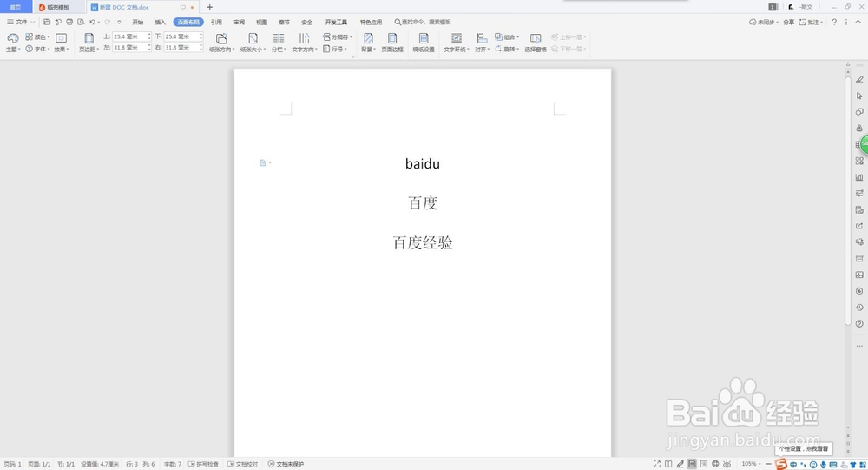
Task: Click the bottom margin (下) input field
Action: click(181, 36)
